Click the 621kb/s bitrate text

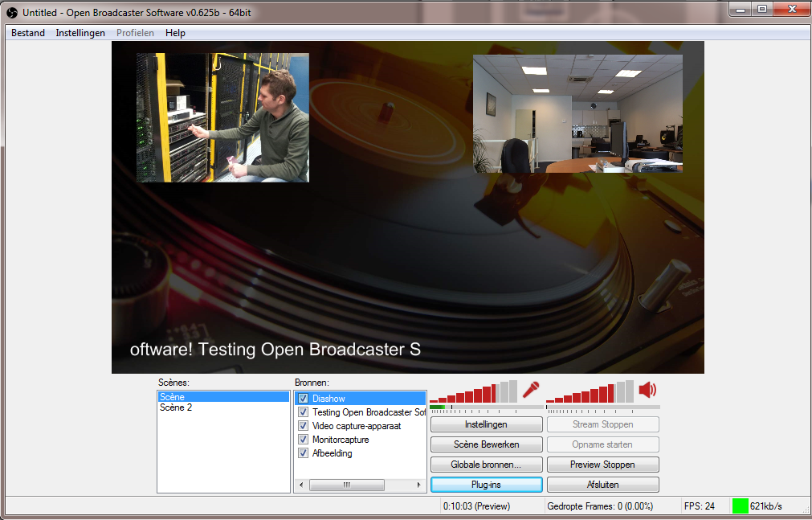pyautogui.click(x=766, y=506)
